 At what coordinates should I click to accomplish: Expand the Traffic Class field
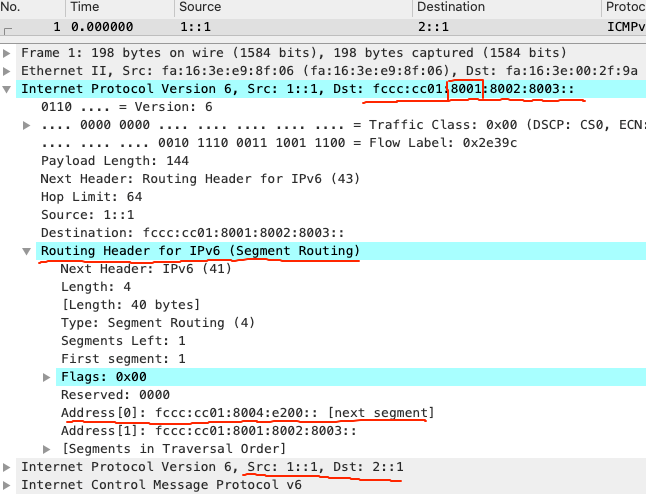pos(26,125)
